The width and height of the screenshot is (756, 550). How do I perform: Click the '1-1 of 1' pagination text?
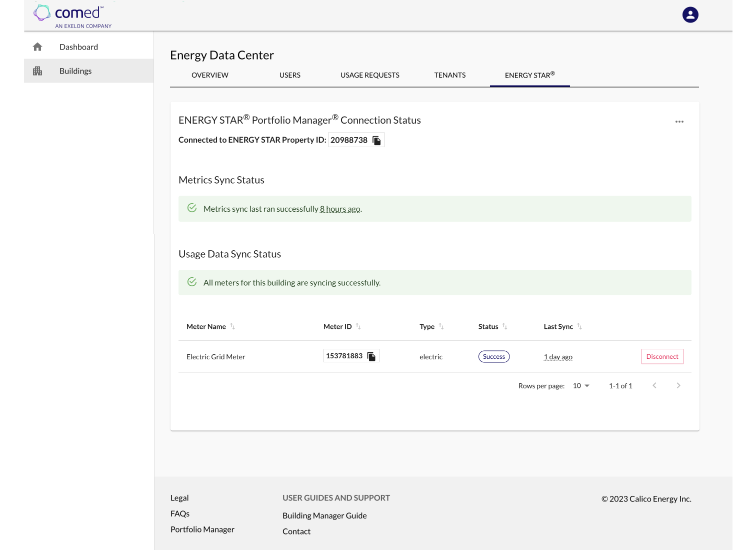click(x=620, y=386)
